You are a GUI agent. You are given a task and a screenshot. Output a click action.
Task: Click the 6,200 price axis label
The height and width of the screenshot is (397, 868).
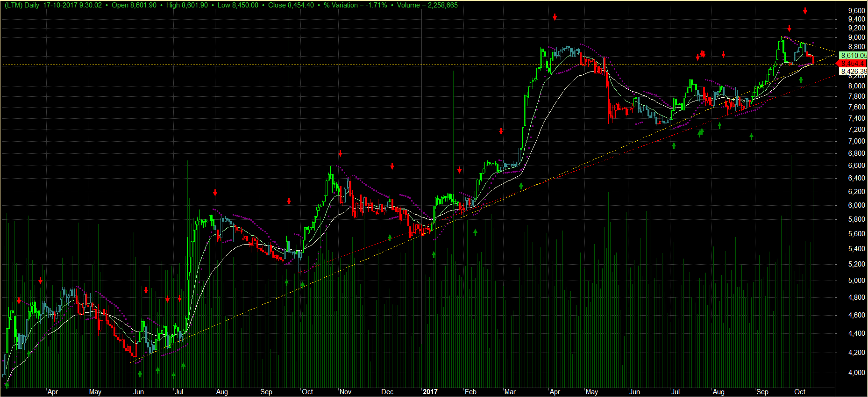tap(856, 192)
